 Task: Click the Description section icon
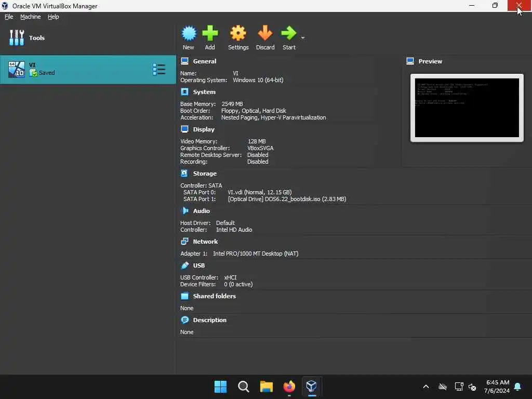(x=184, y=320)
